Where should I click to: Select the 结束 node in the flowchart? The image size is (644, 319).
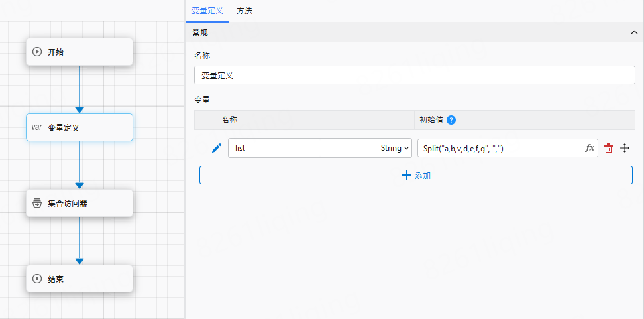point(80,279)
